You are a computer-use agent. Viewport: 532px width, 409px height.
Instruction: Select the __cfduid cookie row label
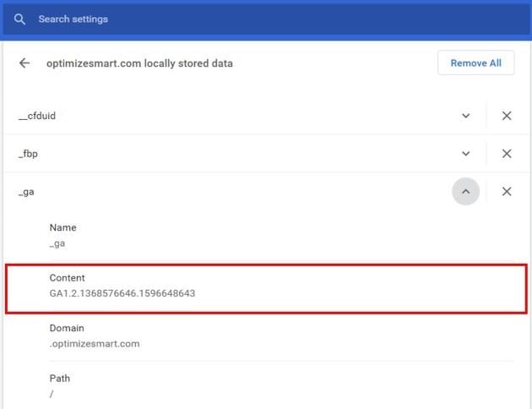[x=37, y=116]
